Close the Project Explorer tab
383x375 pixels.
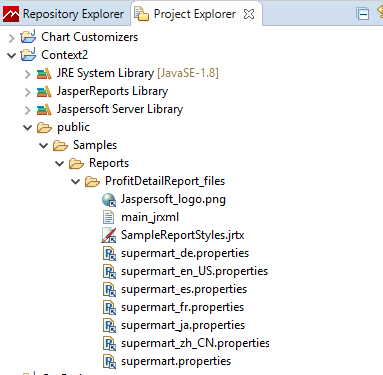249,14
